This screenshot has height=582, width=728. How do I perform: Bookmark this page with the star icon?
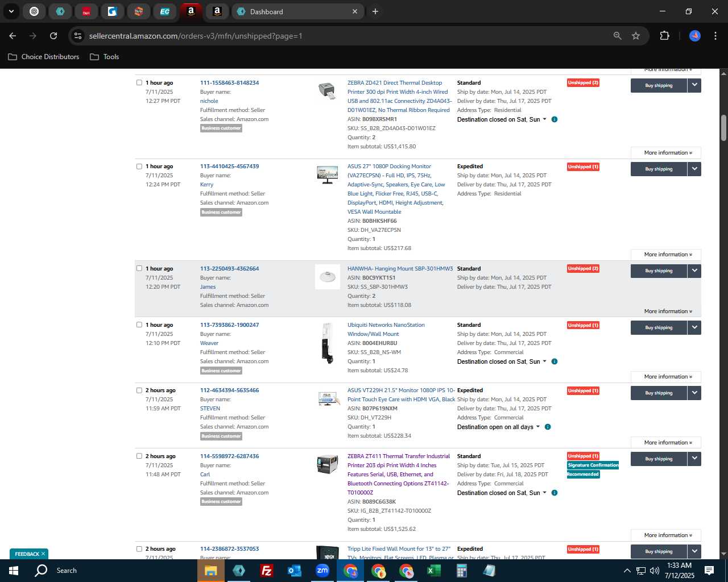point(636,36)
